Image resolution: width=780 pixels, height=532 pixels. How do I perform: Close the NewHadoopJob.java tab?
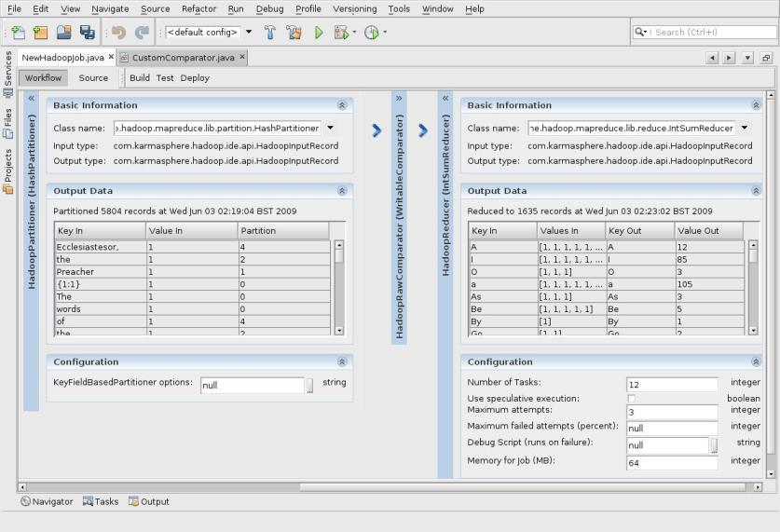pos(111,57)
